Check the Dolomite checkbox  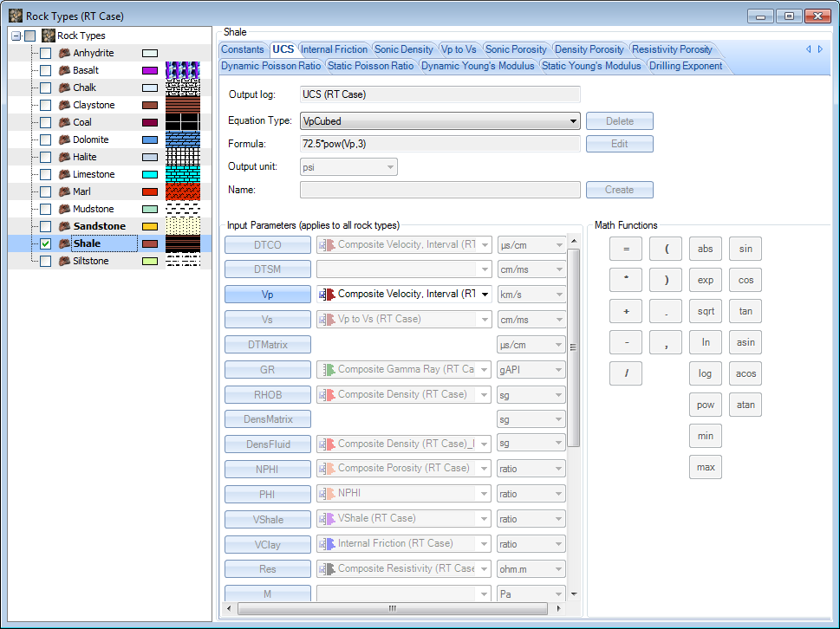[x=45, y=139]
